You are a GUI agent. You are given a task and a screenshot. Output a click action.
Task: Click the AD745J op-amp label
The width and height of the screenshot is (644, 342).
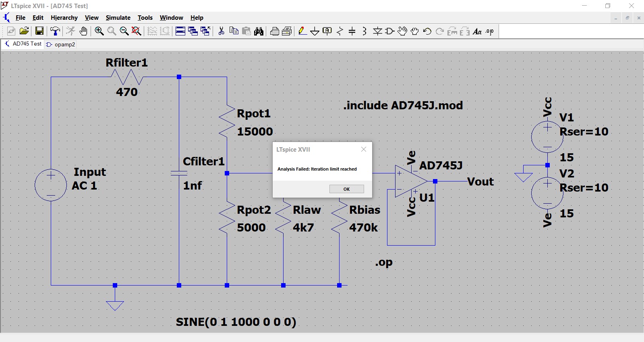[441, 165]
